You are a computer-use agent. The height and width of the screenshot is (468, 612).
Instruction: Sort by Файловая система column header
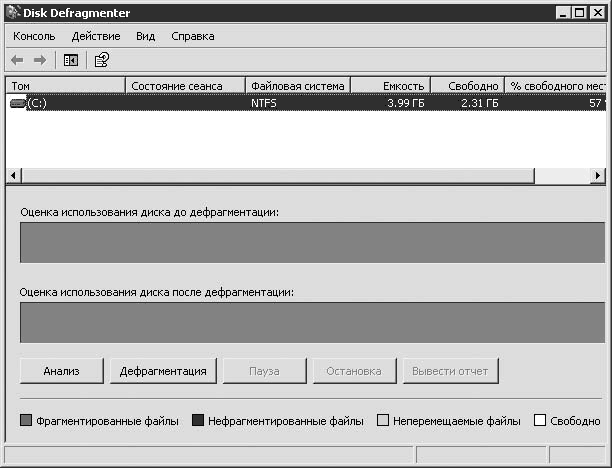pyautogui.click(x=298, y=85)
